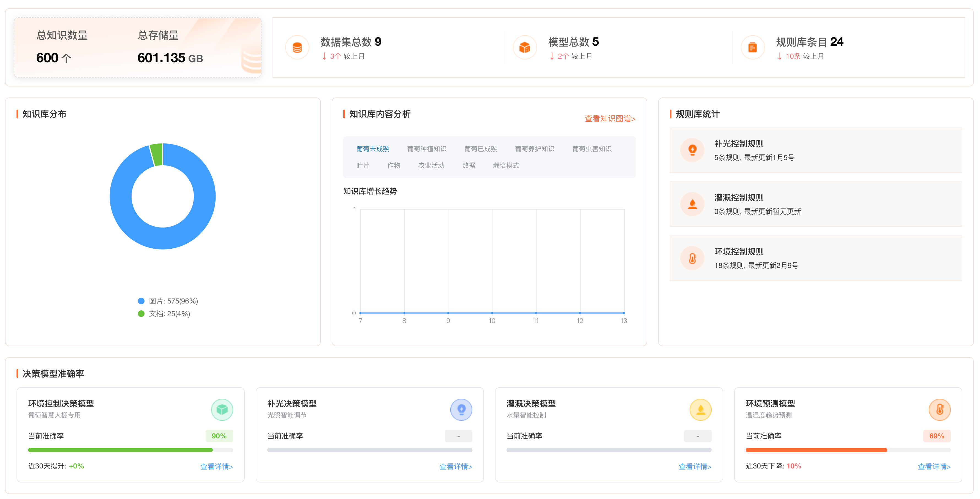Click the 规则库条目 document icon
The height and width of the screenshot is (499, 980).
pos(753,47)
